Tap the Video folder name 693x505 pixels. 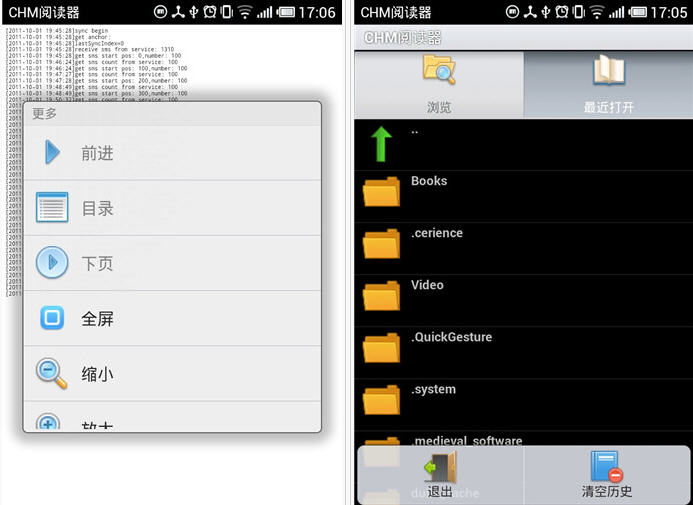tap(427, 285)
